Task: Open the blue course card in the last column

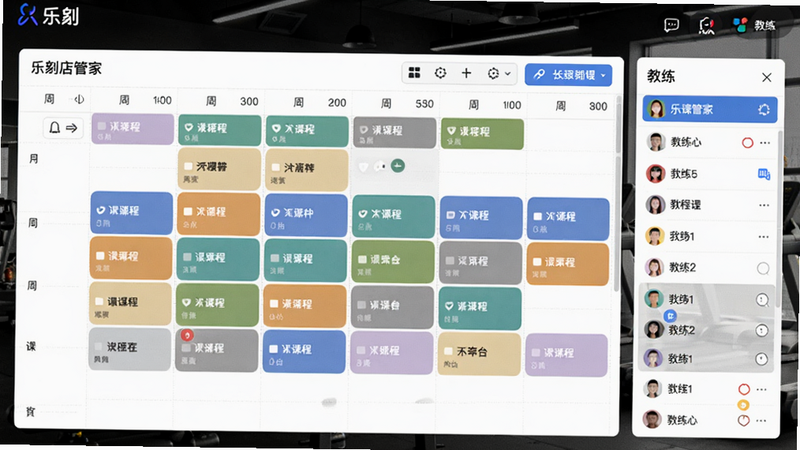Action: click(568, 219)
